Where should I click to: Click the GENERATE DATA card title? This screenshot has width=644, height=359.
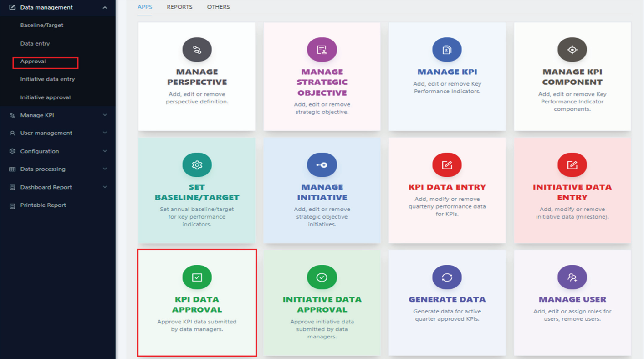pos(447,299)
